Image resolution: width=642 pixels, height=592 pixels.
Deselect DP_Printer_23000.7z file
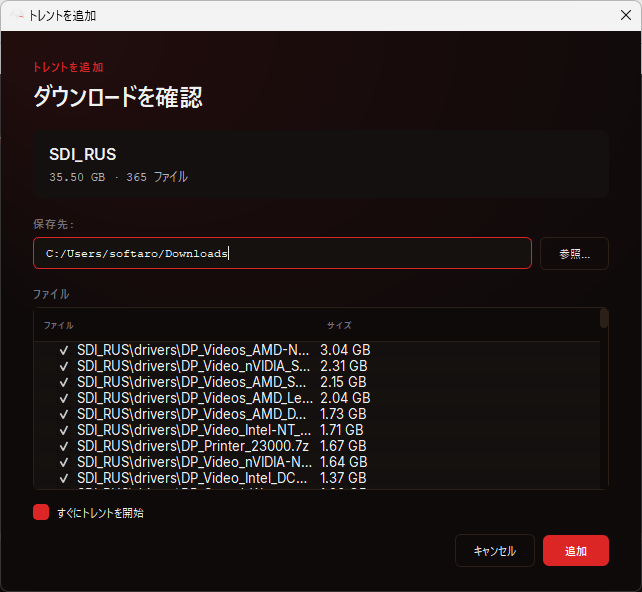(64, 446)
